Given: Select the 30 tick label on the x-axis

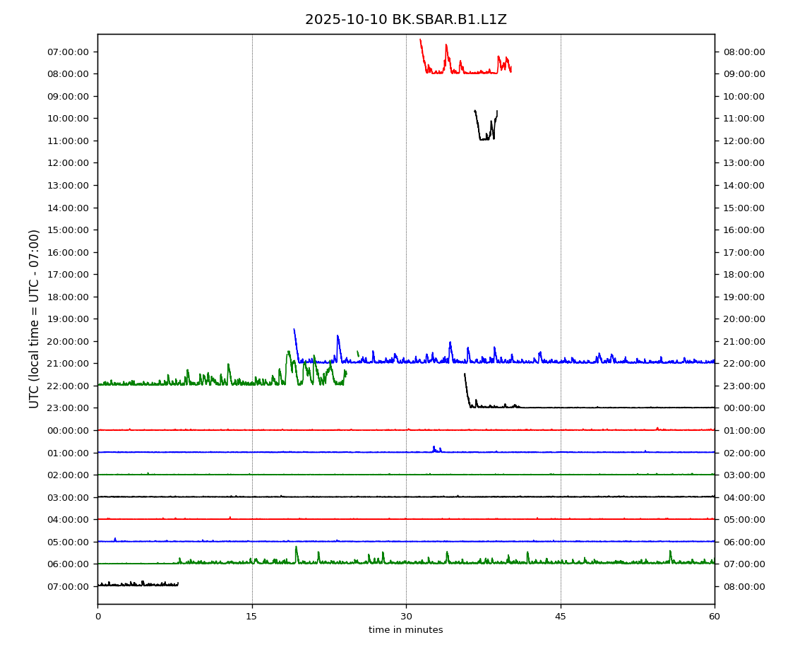Looking at the screenshot, I should [x=406, y=617].
